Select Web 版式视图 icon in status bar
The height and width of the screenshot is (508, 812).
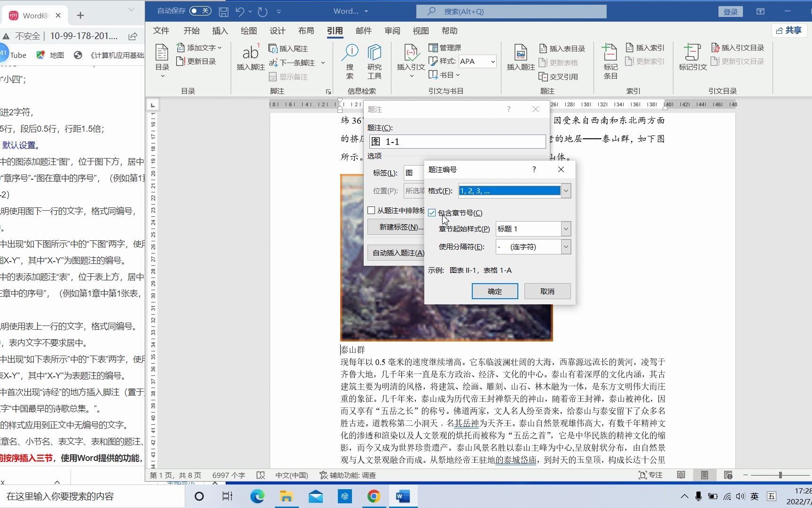pos(728,475)
